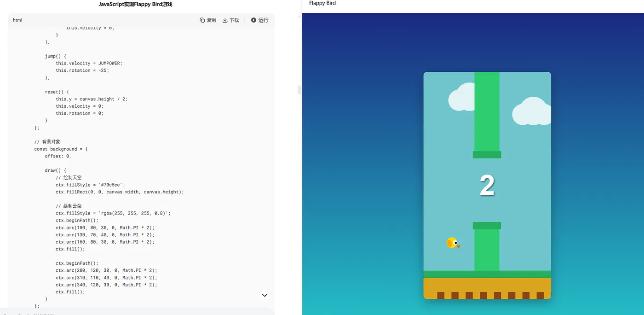This screenshot has height=315, width=644.
Task: Click the comment '// 绘制天空'
Action: pos(69,178)
